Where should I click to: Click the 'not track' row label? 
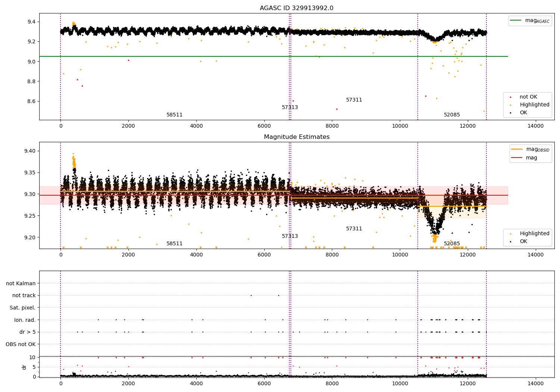click(x=24, y=296)
